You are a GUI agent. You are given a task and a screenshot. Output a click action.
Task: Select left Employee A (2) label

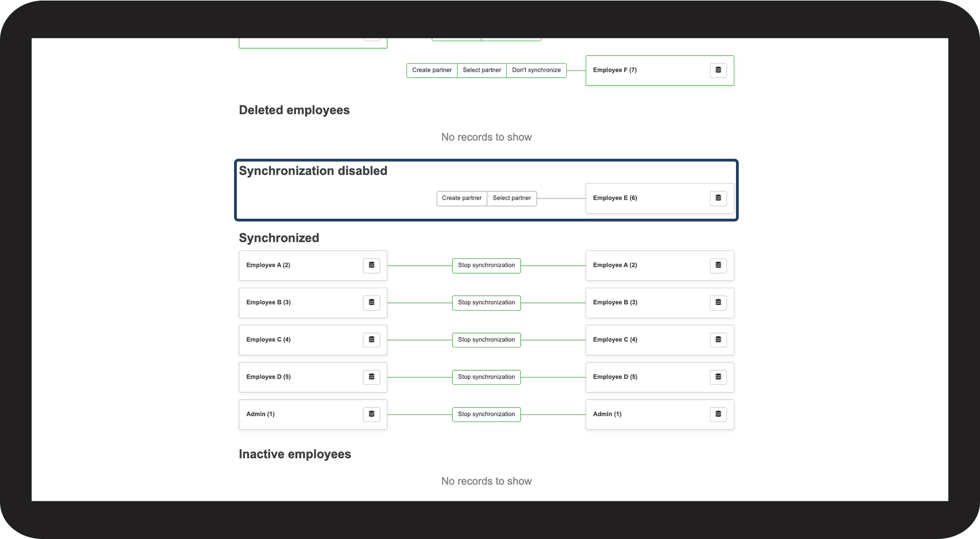pyautogui.click(x=268, y=265)
